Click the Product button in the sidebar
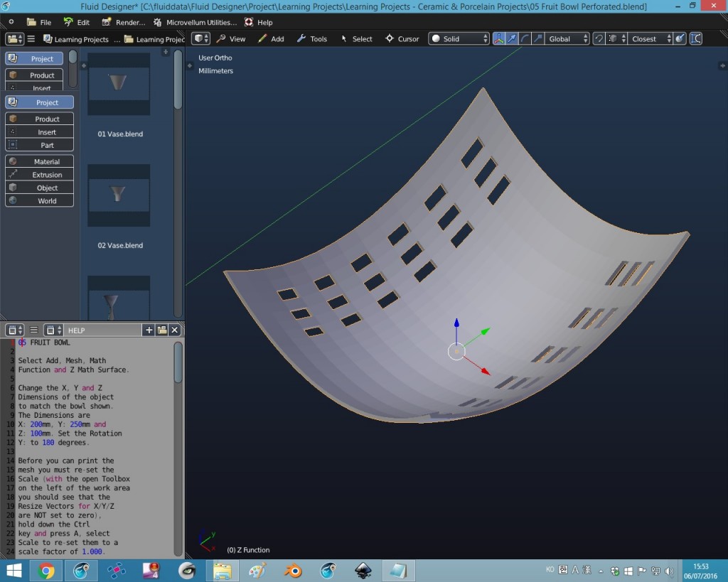The height and width of the screenshot is (582, 728). click(x=39, y=118)
